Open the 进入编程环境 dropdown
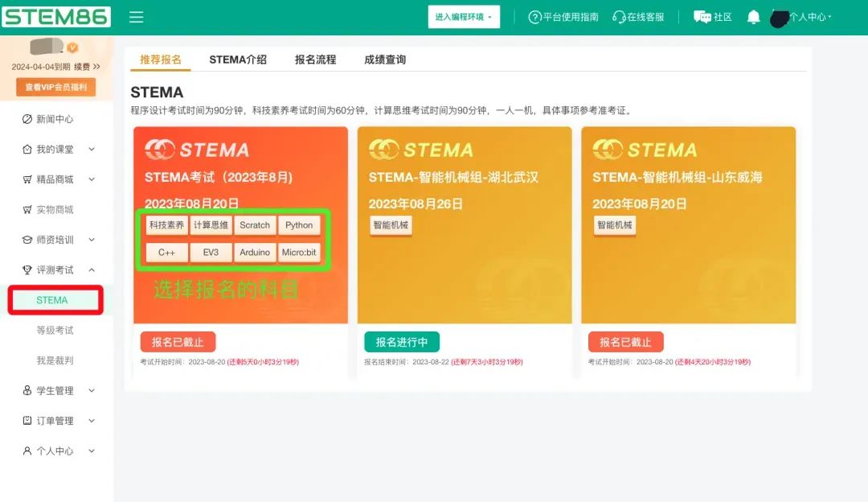Viewport: 868px width, 502px height. [464, 17]
